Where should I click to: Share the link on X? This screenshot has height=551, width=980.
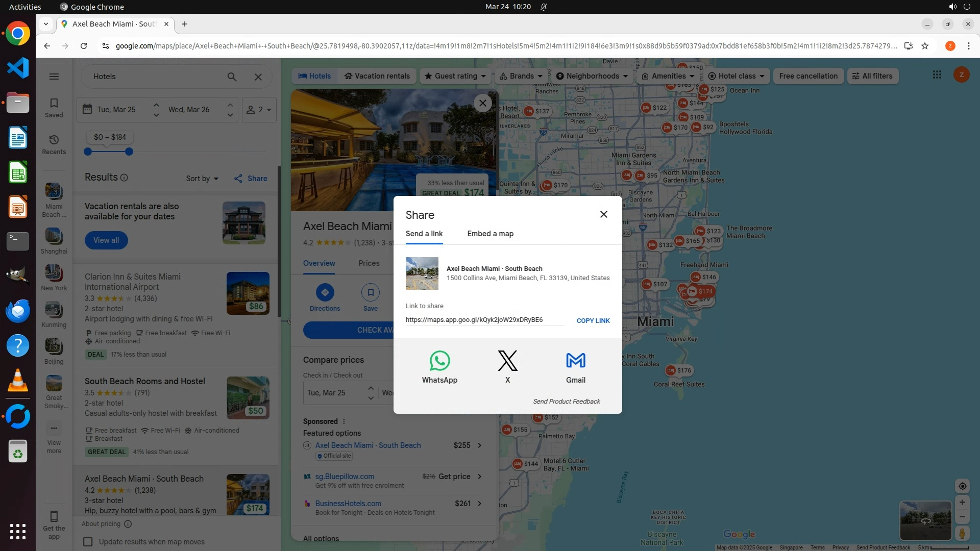(507, 361)
